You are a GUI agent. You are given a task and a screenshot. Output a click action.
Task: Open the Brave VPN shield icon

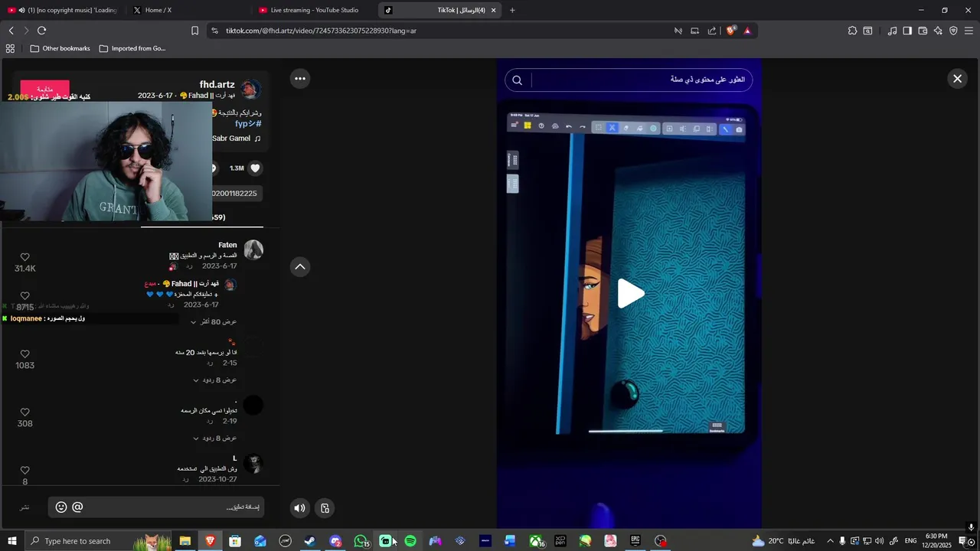point(953,31)
